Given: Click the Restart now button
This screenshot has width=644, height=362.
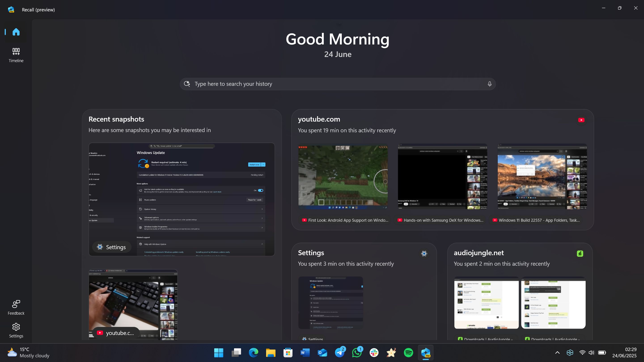Looking at the screenshot, I should pyautogui.click(x=254, y=165).
